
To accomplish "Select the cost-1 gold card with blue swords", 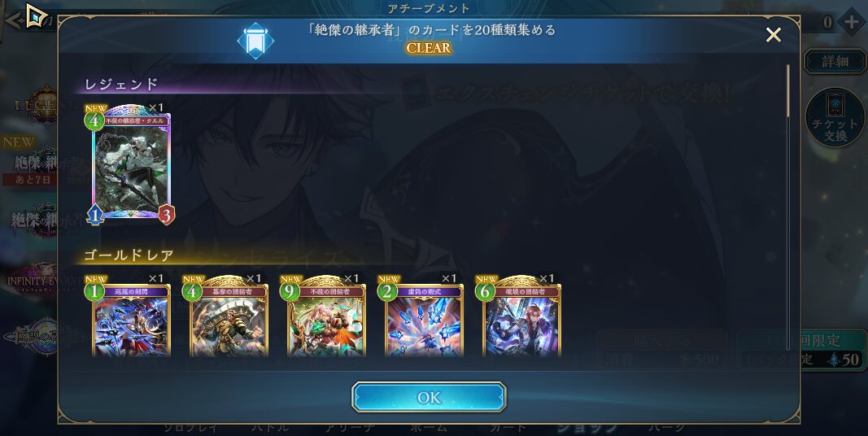I will pos(131,317).
